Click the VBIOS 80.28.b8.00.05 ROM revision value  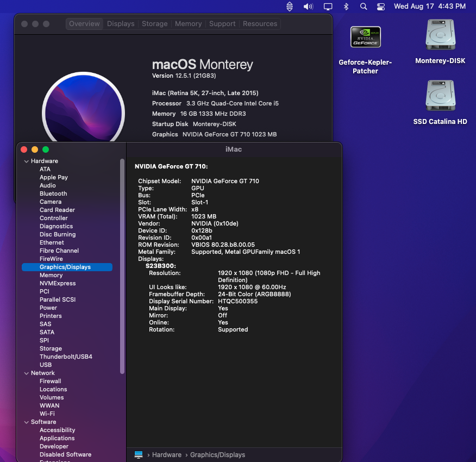pyautogui.click(x=223, y=245)
